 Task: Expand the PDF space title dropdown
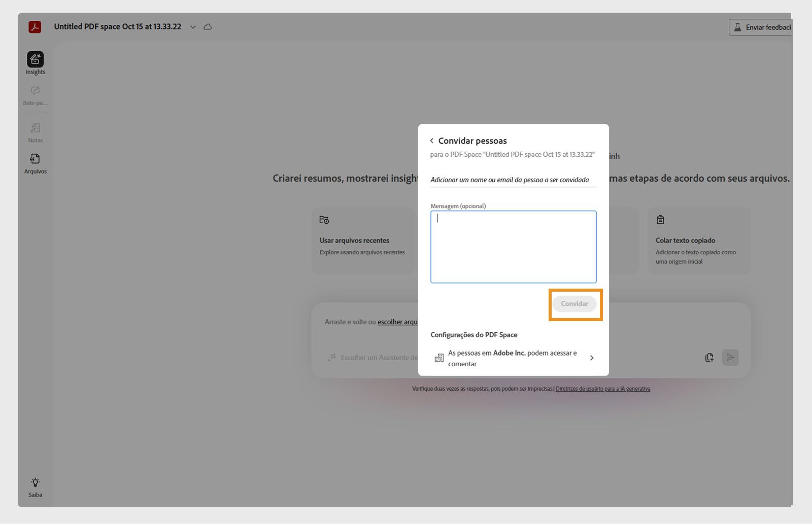coord(193,27)
